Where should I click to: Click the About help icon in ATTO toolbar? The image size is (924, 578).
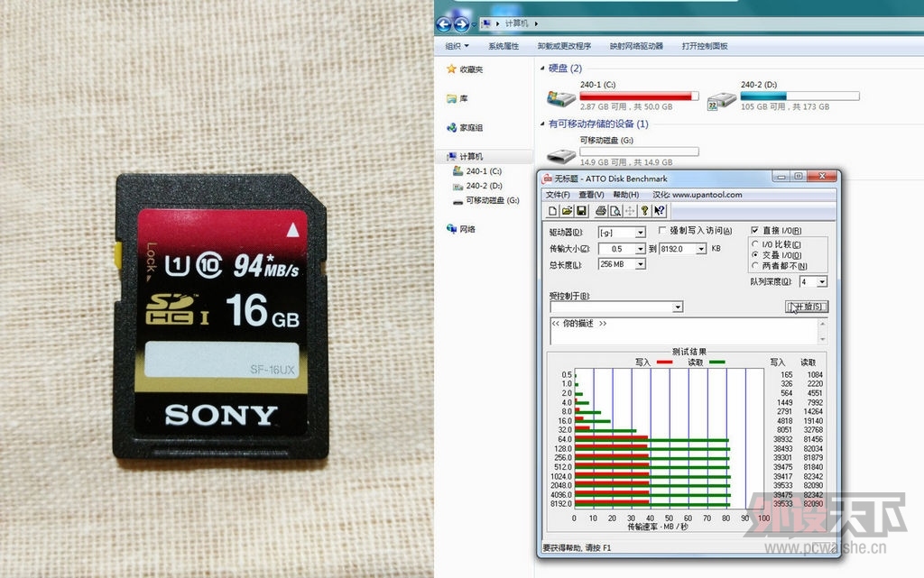(x=644, y=211)
